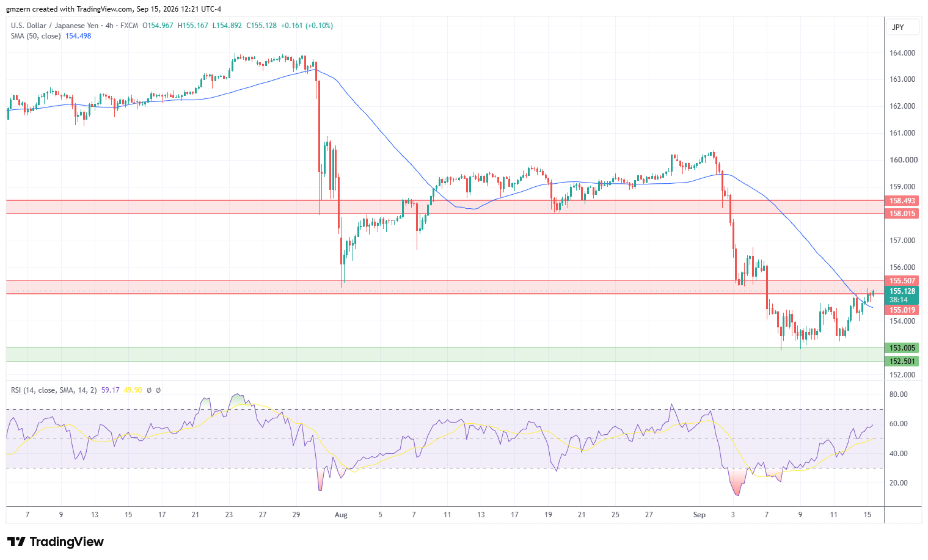Click the 152.000 price axis label
The width and height of the screenshot is (928, 560).
[902, 375]
